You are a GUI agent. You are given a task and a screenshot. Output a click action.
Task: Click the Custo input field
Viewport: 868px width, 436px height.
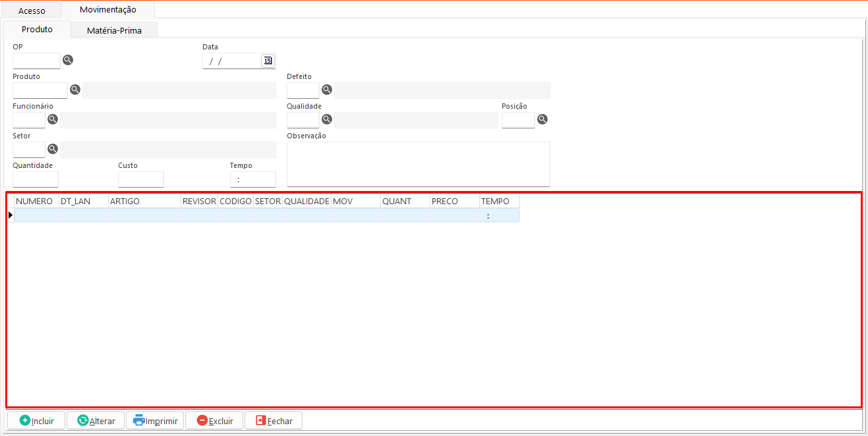point(140,179)
